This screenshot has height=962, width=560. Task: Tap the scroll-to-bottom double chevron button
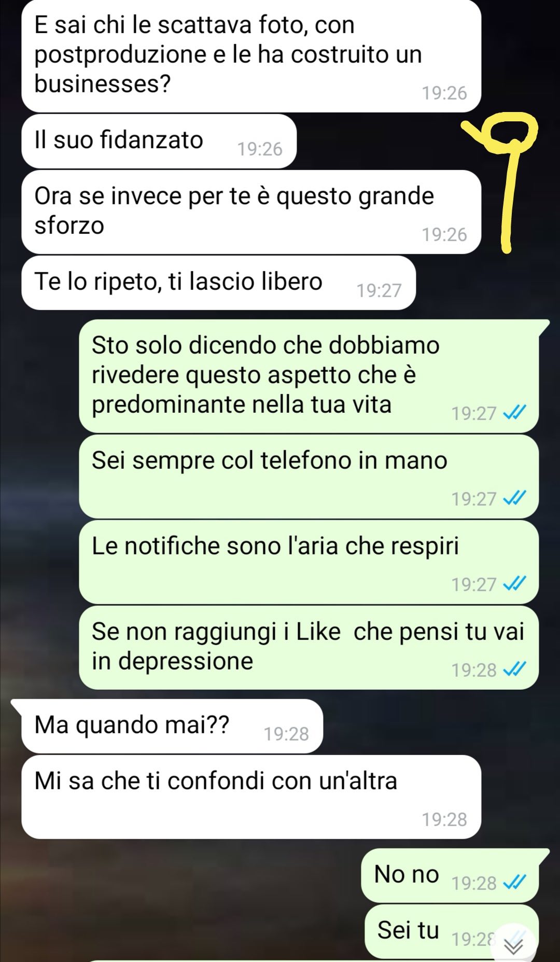pos(513,947)
